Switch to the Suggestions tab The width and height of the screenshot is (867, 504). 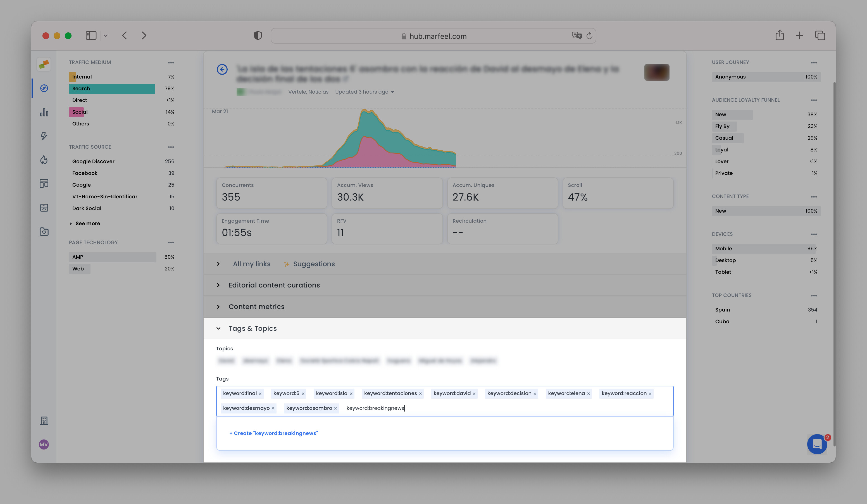(313, 264)
